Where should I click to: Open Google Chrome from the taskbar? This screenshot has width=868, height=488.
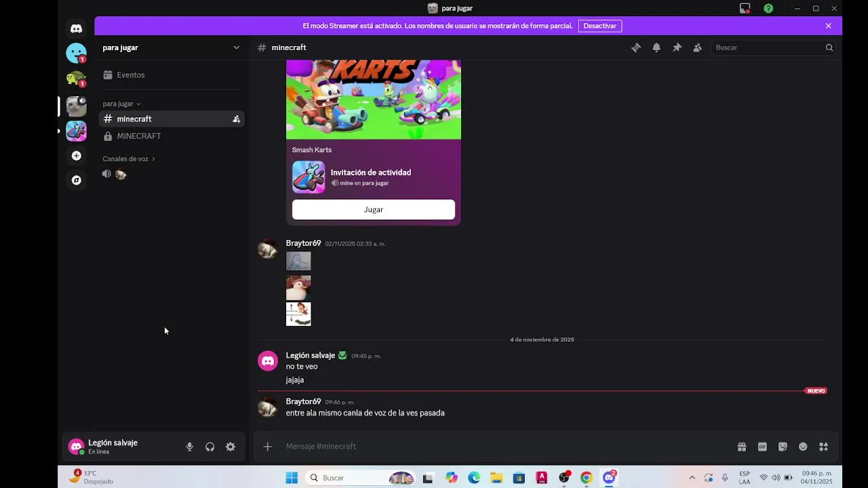pyautogui.click(x=587, y=478)
